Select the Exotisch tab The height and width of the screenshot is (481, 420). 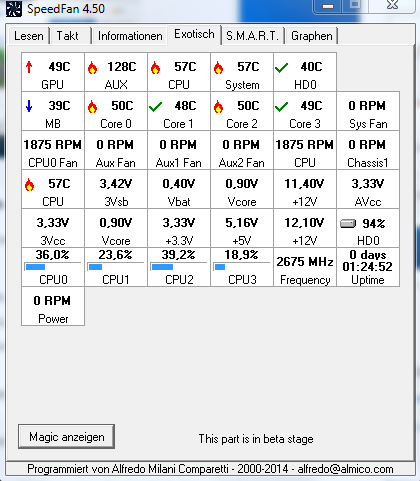pos(194,34)
